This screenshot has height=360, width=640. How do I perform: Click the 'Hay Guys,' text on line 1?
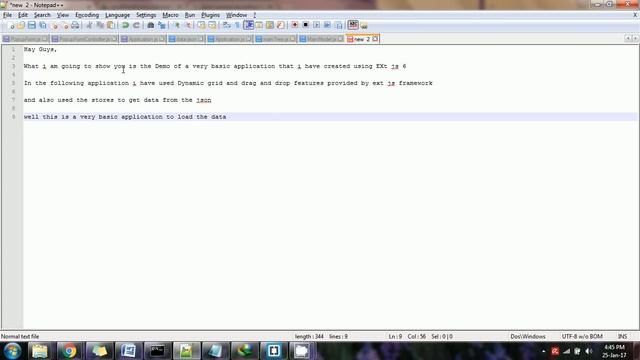40,49
